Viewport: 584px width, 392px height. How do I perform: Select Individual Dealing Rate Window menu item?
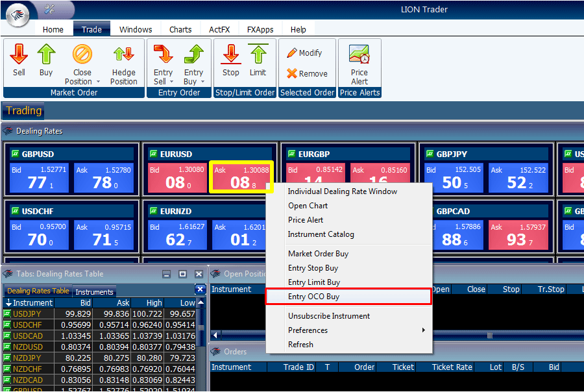click(348, 191)
